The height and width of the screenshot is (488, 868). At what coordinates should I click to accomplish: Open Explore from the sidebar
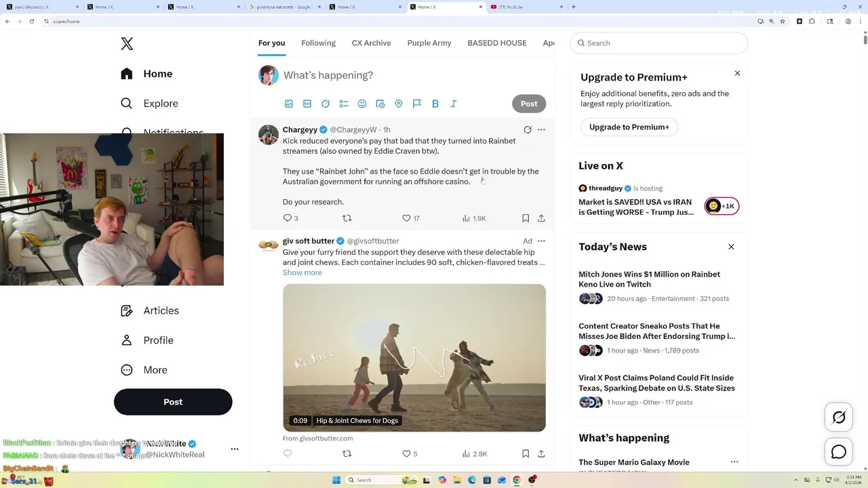pyautogui.click(x=149, y=104)
